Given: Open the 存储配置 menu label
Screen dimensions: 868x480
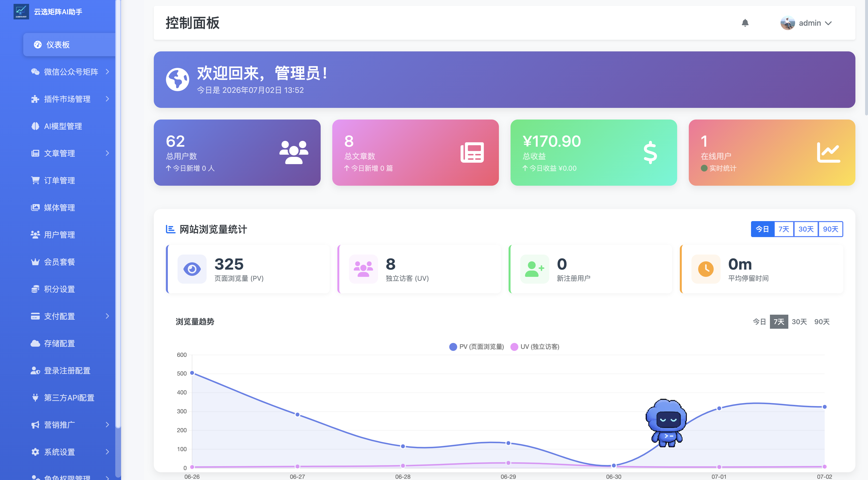Looking at the screenshot, I should (x=60, y=343).
